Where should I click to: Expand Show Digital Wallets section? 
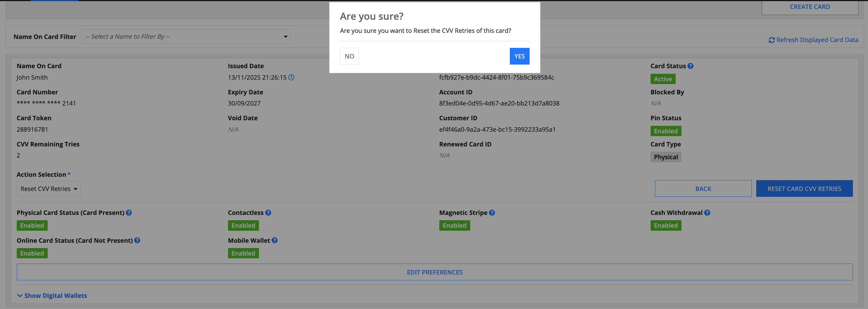click(x=52, y=296)
